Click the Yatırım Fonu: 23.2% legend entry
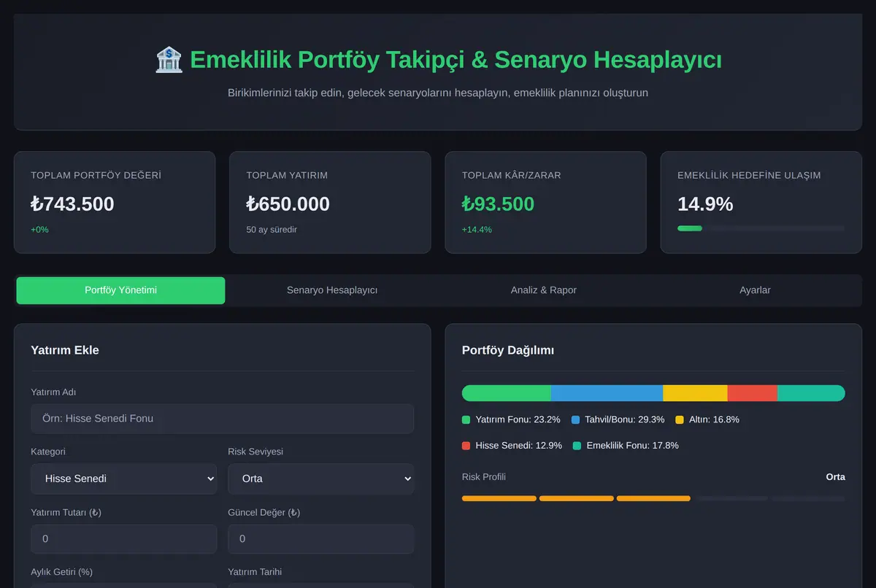 (511, 419)
